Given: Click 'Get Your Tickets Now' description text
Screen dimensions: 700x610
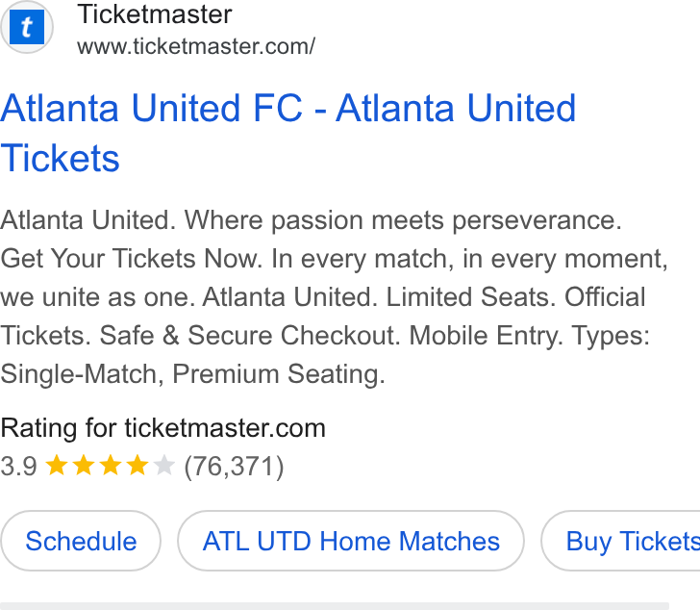Looking at the screenshot, I should (131, 259).
